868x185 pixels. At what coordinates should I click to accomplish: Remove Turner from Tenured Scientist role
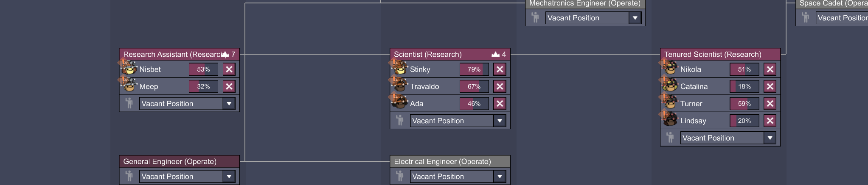coord(770,103)
